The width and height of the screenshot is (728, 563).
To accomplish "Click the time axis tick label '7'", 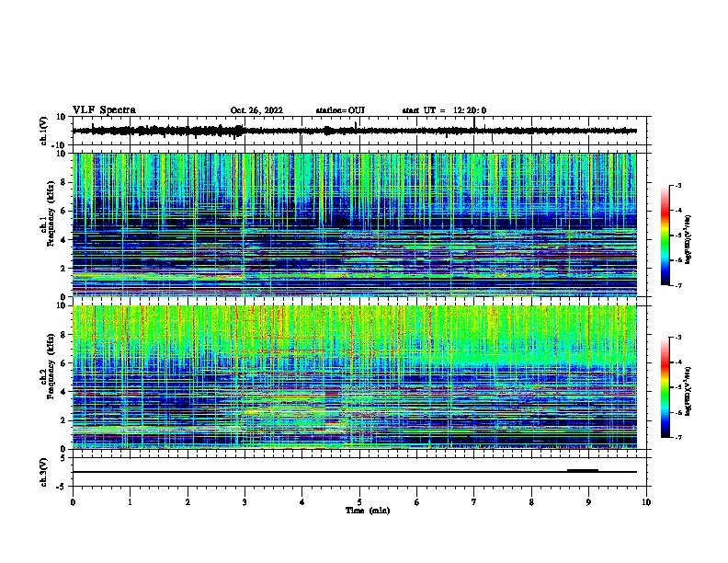I will (x=474, y=502).
